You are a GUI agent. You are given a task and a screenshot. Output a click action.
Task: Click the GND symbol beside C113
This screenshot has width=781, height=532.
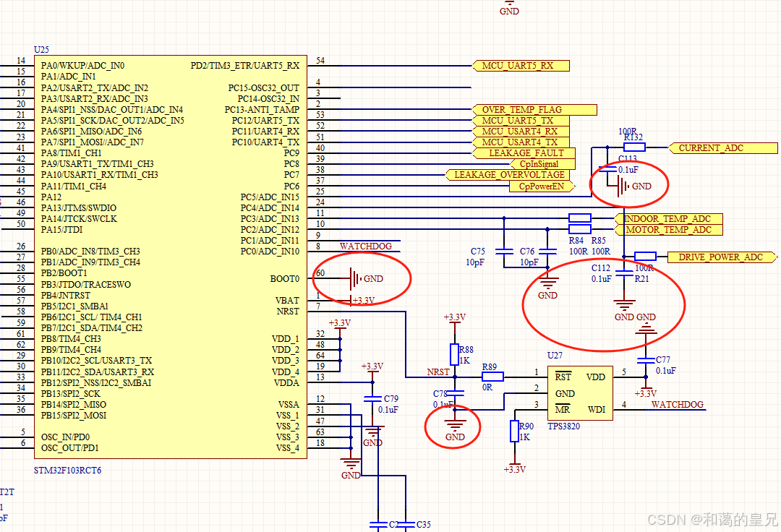point(635,186)
